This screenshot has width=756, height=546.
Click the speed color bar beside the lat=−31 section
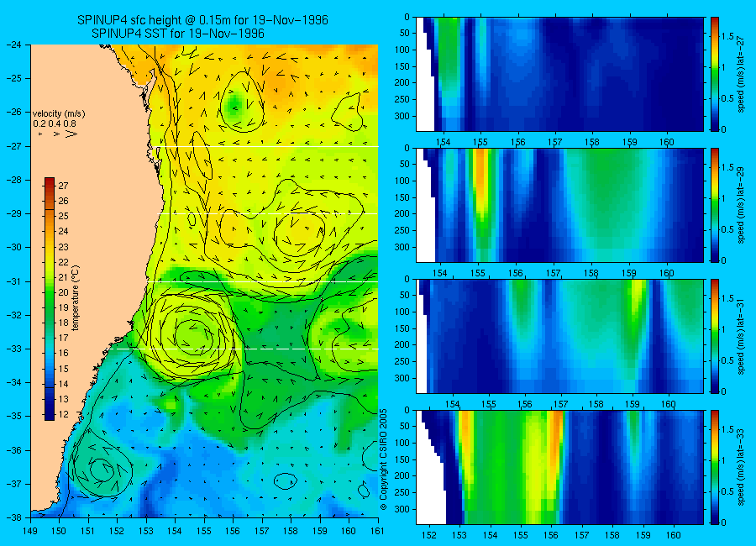click(714, 336)
